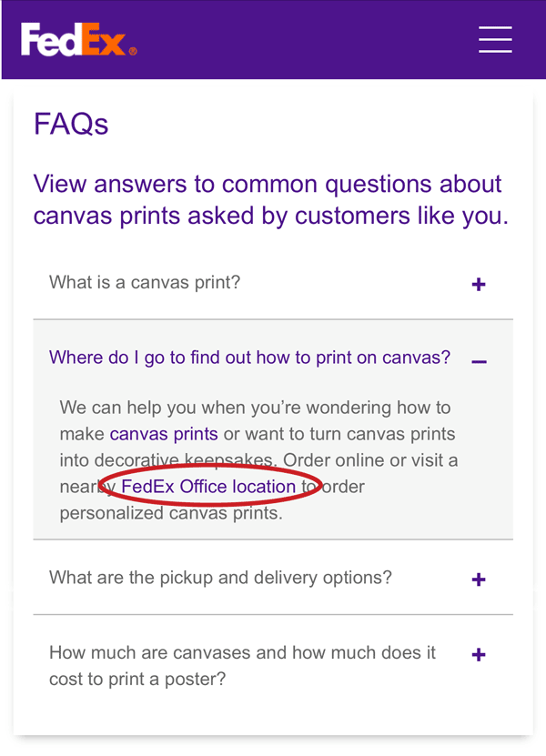Collapse 'Where do I go to find out' question
546x756 pixels.
point(273,358)
